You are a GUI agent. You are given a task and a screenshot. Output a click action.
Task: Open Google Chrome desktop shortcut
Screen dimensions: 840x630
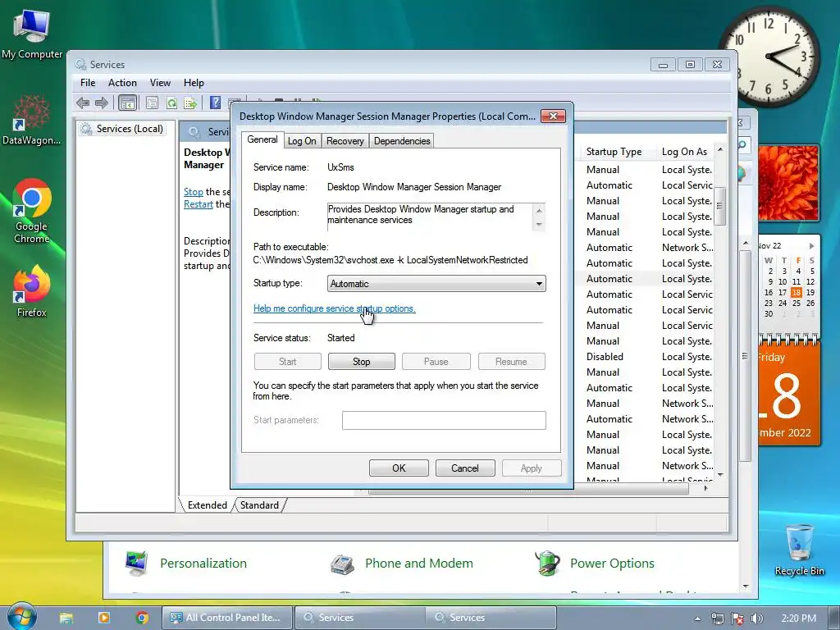tap(32, 211)
